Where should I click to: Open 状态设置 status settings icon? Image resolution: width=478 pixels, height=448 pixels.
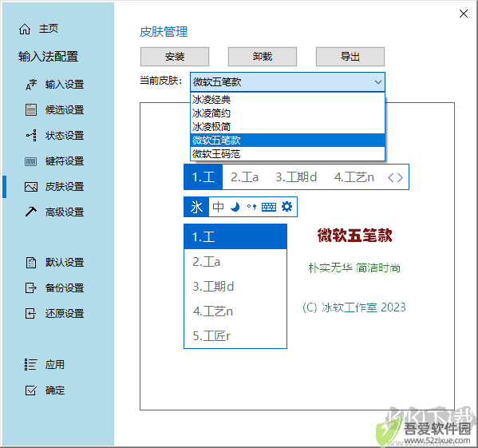(31, 136)
